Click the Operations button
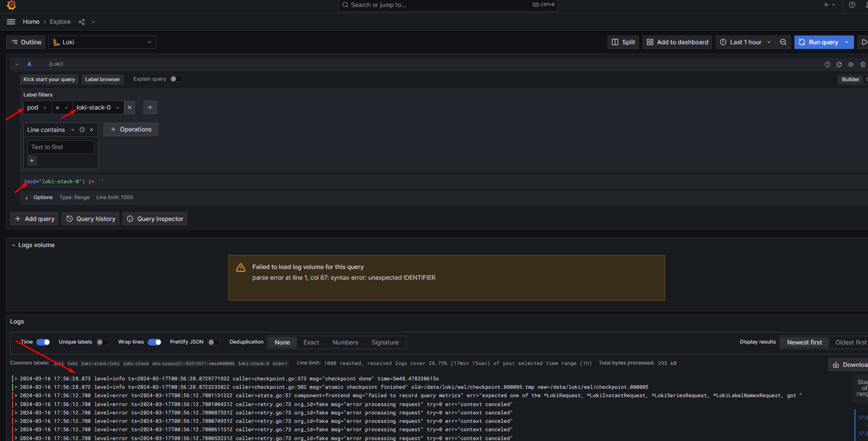 point(131,130)
